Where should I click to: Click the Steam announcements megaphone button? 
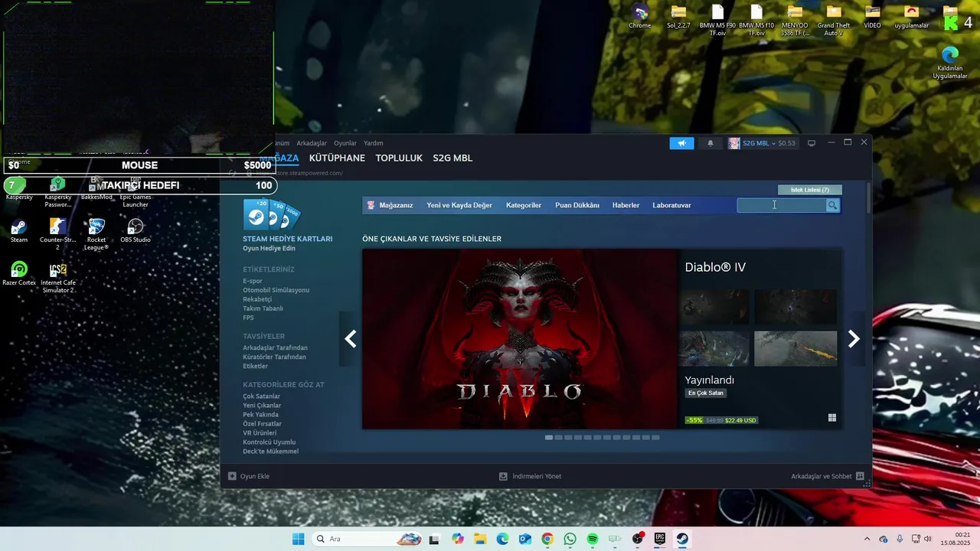pos(681,143)
